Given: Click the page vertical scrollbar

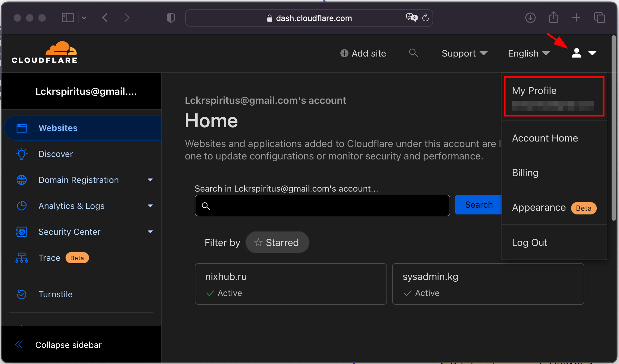Looking at the screenshot, I should pos(614,128).
